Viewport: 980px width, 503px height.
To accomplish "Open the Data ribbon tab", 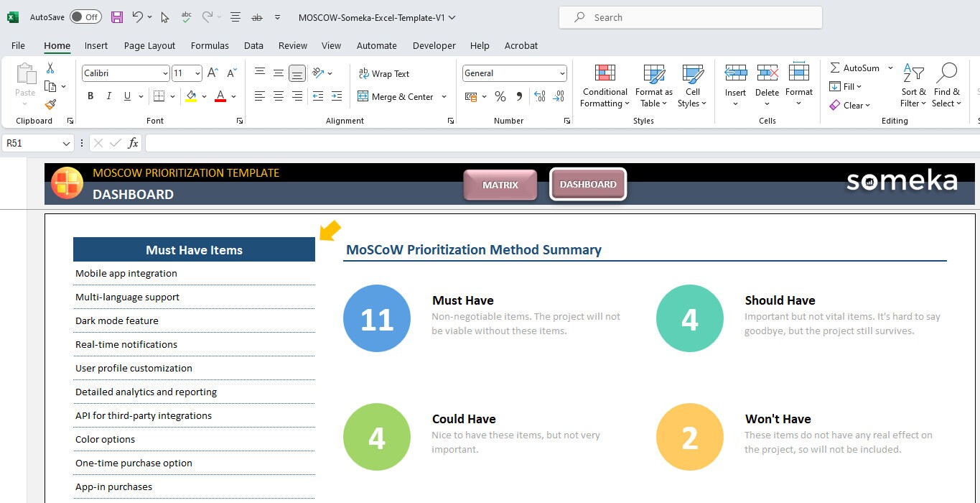I will coord(254,45).
